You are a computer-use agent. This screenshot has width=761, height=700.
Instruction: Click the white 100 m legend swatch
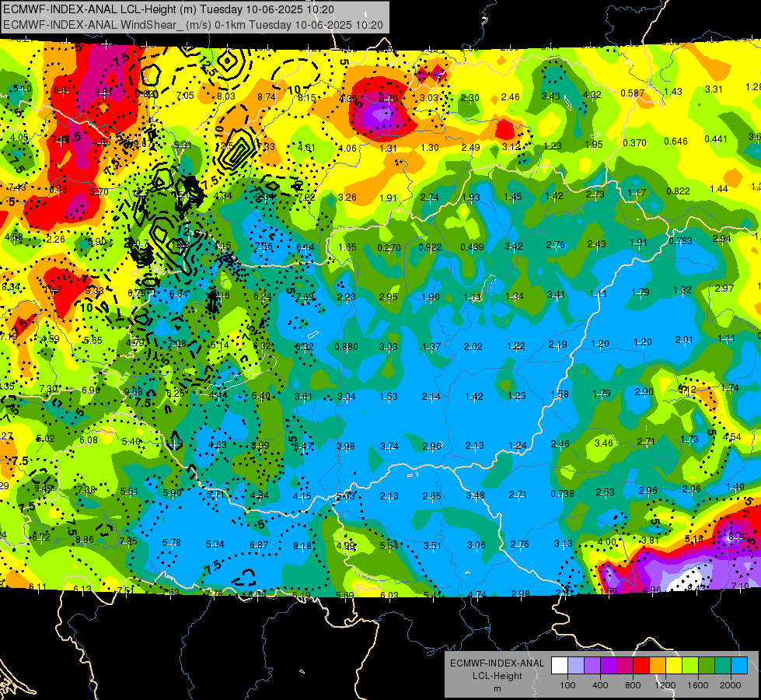coord(560,666)
